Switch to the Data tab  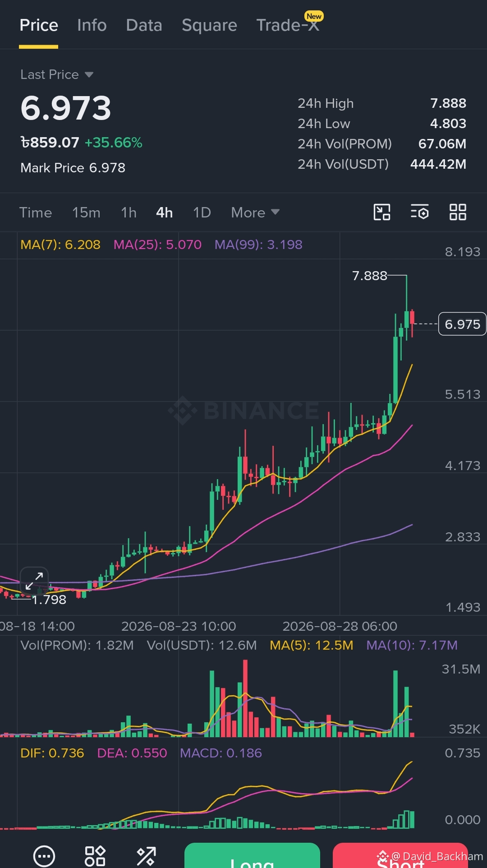[x=144, y=25]
